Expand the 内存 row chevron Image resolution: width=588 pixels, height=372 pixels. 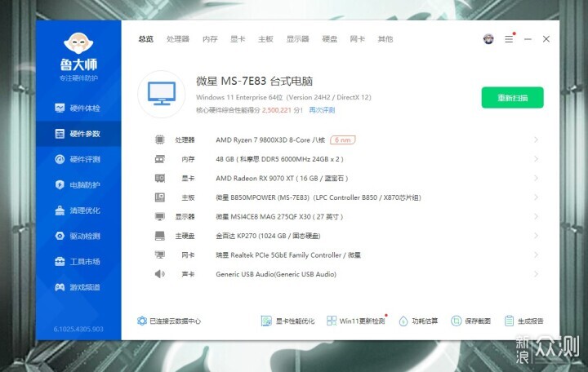537,159
